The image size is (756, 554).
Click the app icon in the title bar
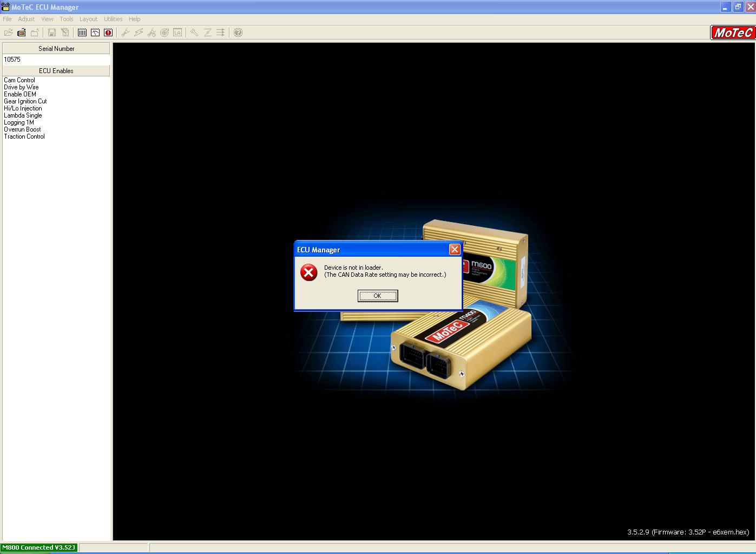click(x=5, y=7)
